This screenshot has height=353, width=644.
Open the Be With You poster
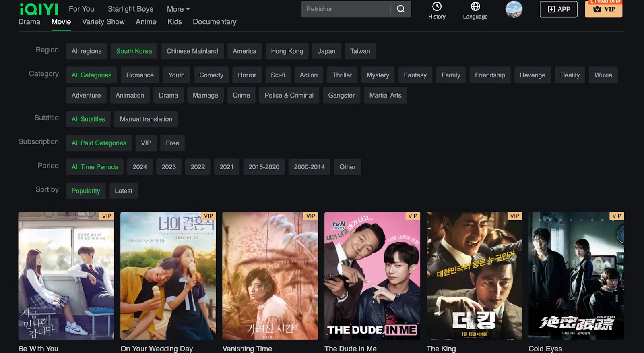pos(66,276)
